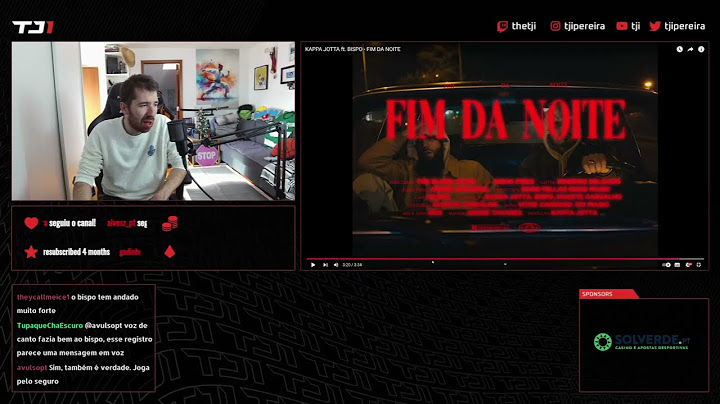Viewport: 720px width, 404px height.
Task: Click the red star subscriber icon
Action: [x=31, y=252]
